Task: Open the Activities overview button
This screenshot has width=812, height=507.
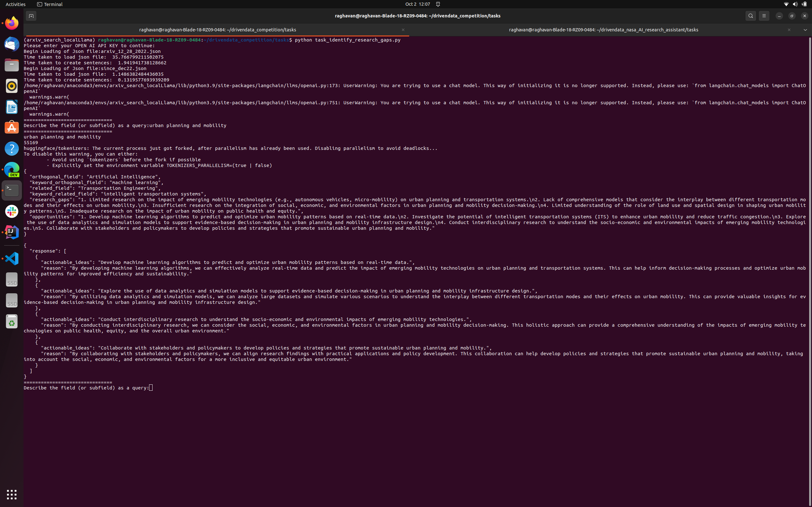Action: [14, 5]
